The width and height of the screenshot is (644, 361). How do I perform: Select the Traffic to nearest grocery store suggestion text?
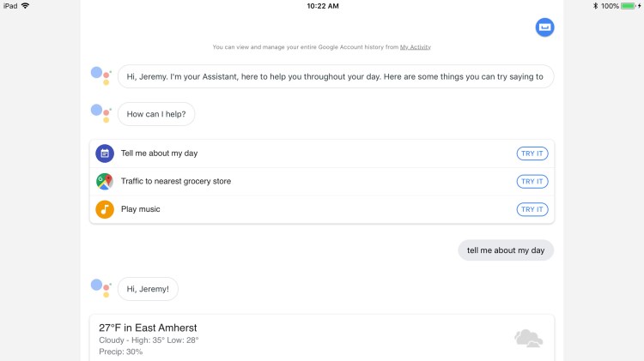coord(176,182)
